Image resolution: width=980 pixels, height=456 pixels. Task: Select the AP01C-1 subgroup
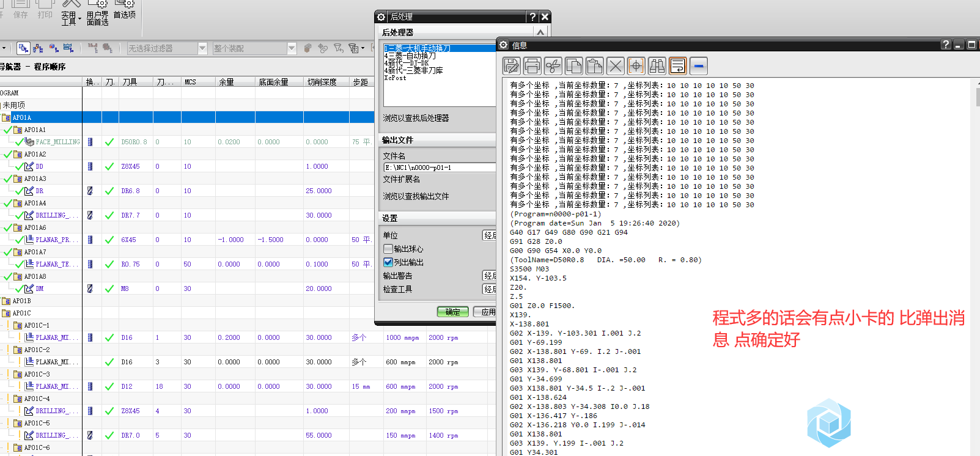coord(37,325)
